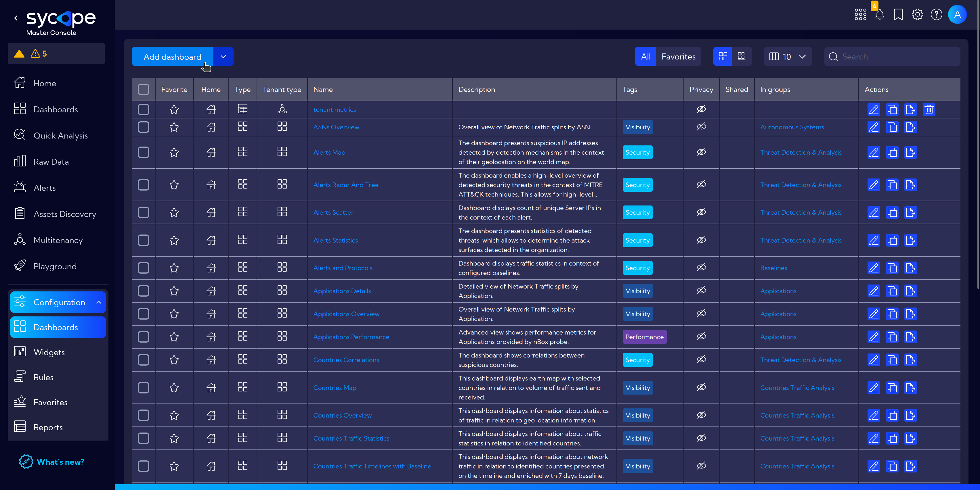This screenshot has height=490, width=980.
Task: Show All dashboards filter tab
Action: tap(645, 57)
